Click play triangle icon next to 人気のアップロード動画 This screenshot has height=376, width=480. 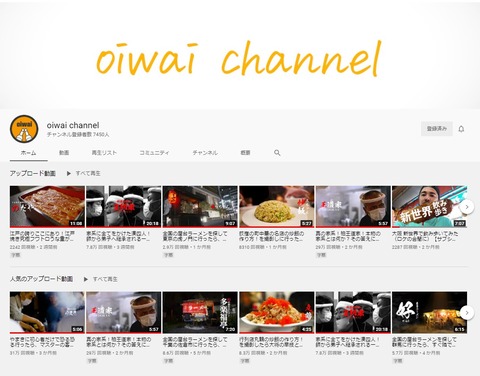86,279
